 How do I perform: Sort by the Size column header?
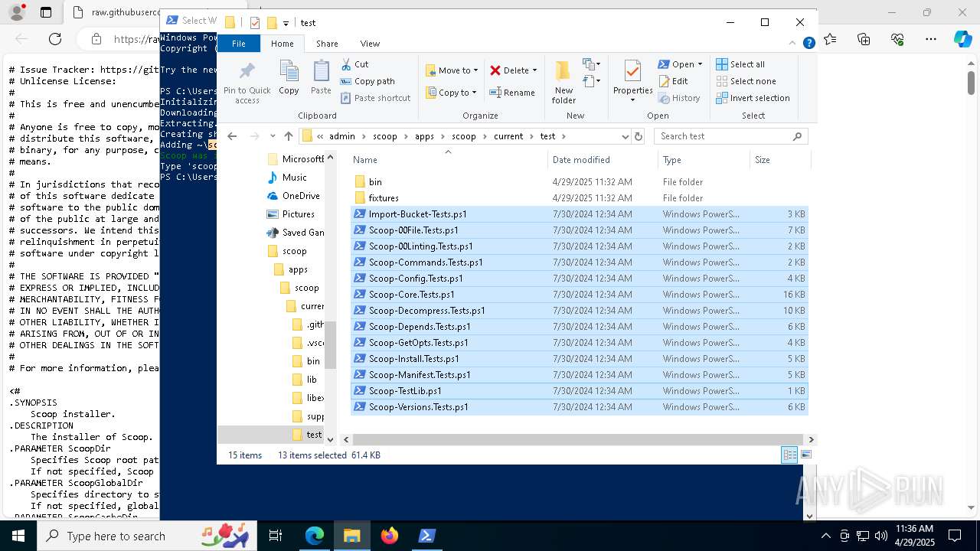pyautogui.click(x=779, y=159)
